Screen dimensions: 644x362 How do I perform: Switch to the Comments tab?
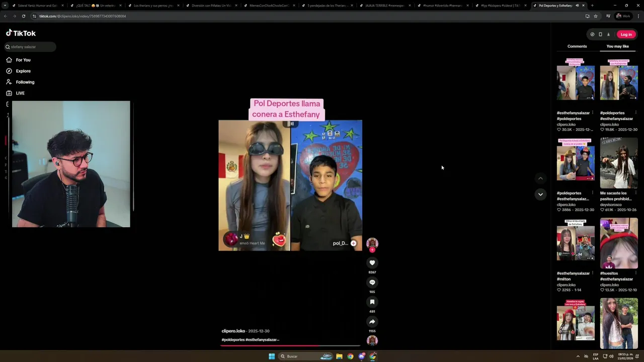[577, 46]
